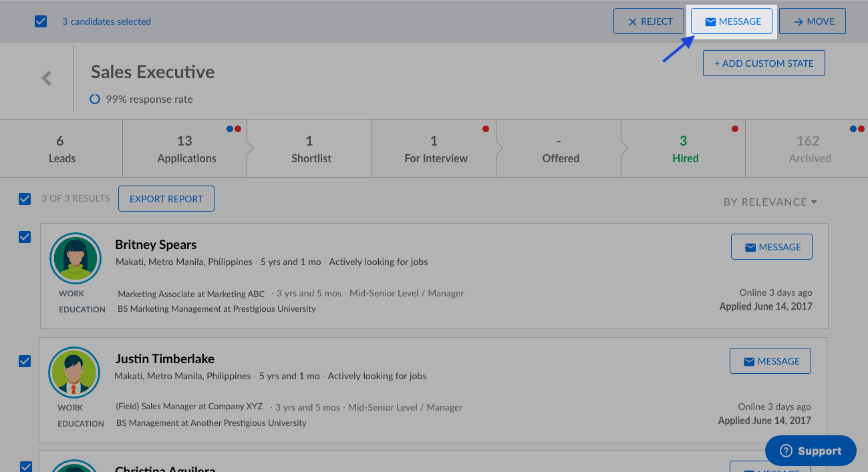The height and width of the screenshot is (472, 868).
Task: Deselect Britney Spears' checkbox
Action: click(x=25, y=237)
